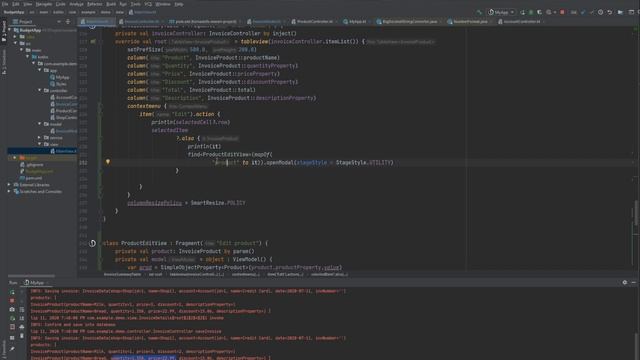640x360 pixels.
Task: Click the debug bug icon in toolbar
Action: click(x=531, y=12)
